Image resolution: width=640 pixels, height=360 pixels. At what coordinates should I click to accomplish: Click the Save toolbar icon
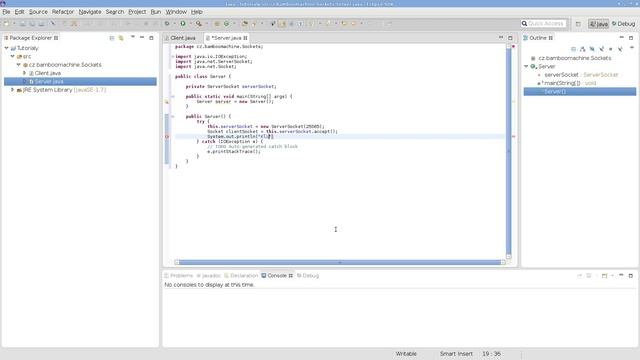pos(23,24)
